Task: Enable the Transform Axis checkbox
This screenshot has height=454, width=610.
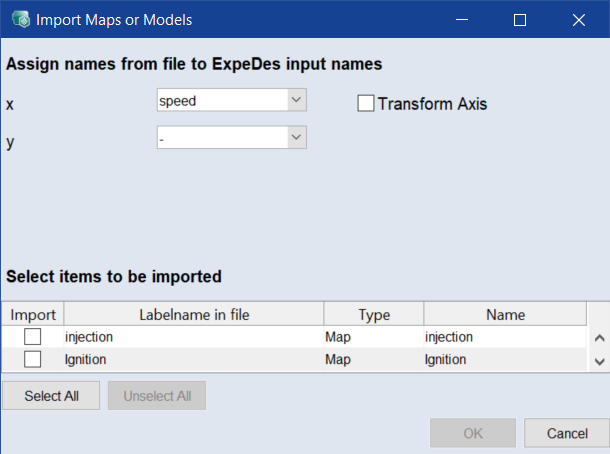Action: point(366,103)
